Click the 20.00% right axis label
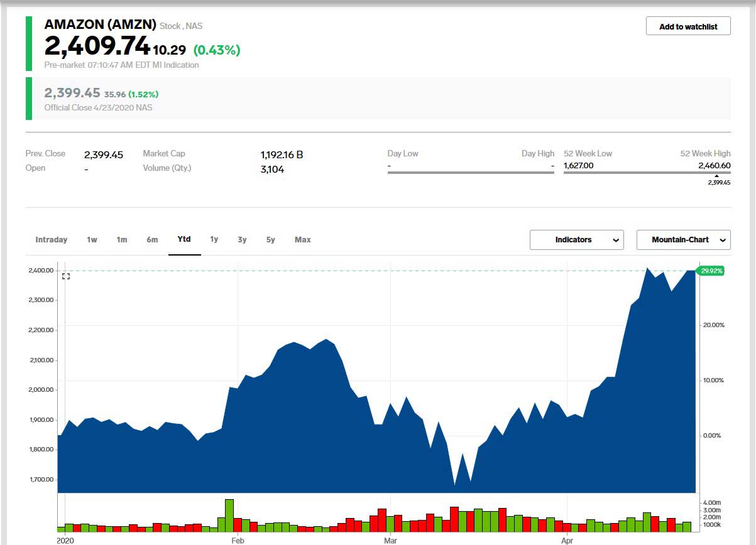756x545 pixels. pyautogui.click(x=713, y=325)
